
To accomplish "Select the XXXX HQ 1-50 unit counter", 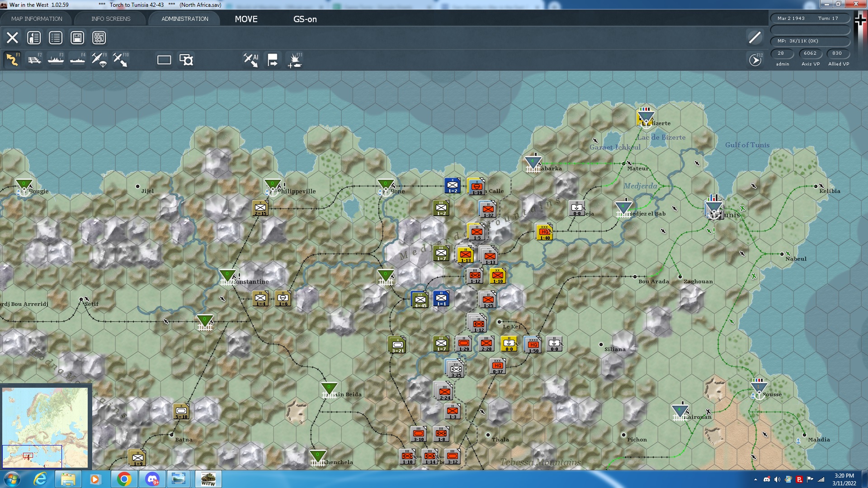I will point(533,345).
